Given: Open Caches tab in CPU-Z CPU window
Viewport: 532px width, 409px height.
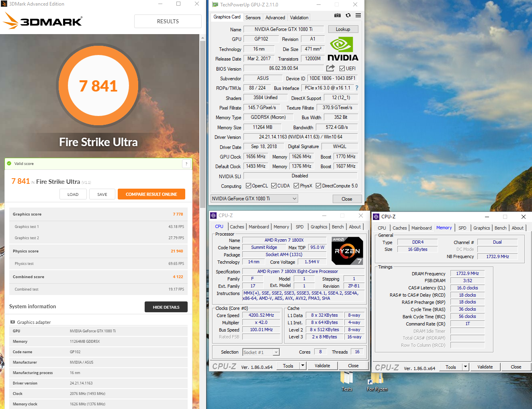Looking at the screenshot, I should (237, 227).
